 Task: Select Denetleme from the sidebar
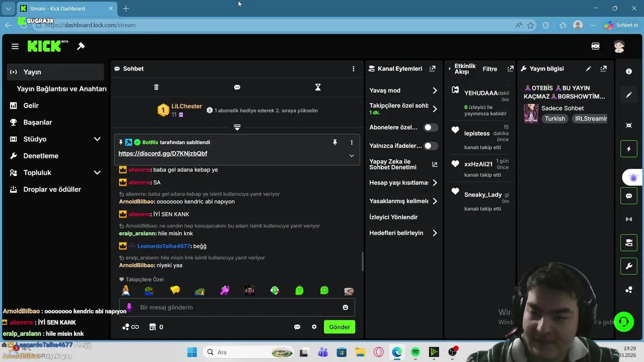pyautogui.click(x=41, y=156)
